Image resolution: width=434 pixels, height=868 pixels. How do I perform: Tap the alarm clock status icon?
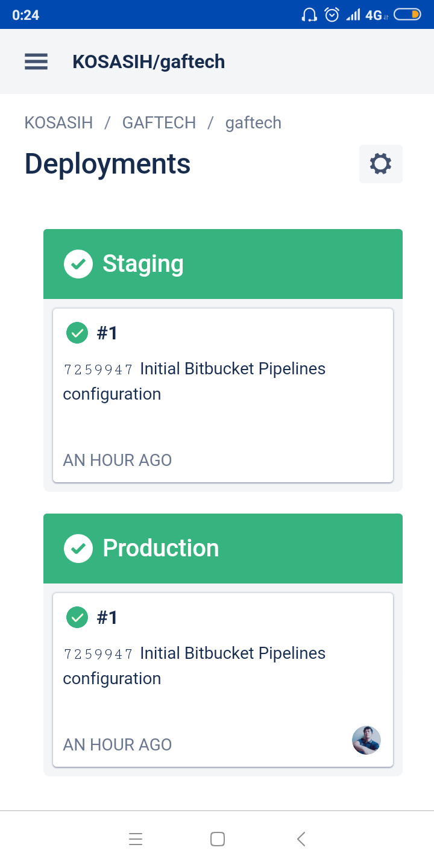[332, 14]
